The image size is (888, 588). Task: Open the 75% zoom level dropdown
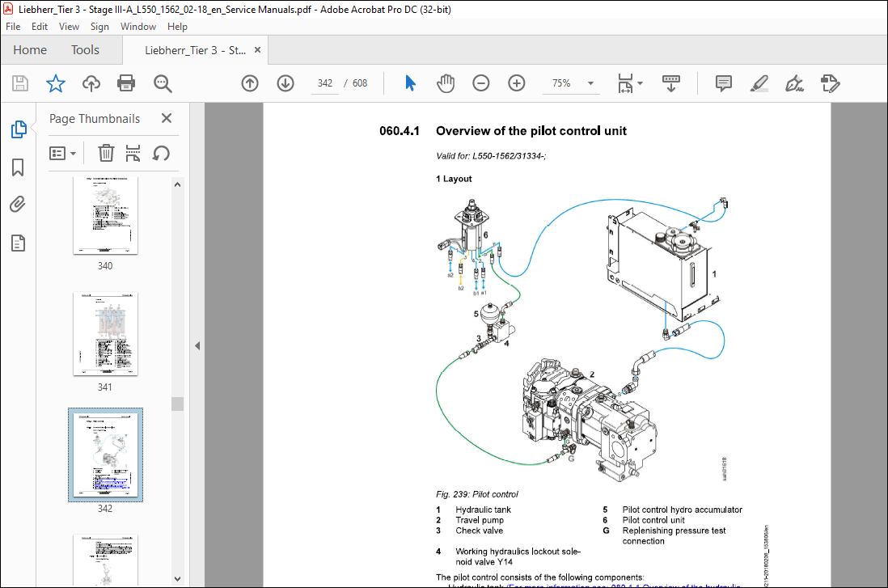pos(590,83)
